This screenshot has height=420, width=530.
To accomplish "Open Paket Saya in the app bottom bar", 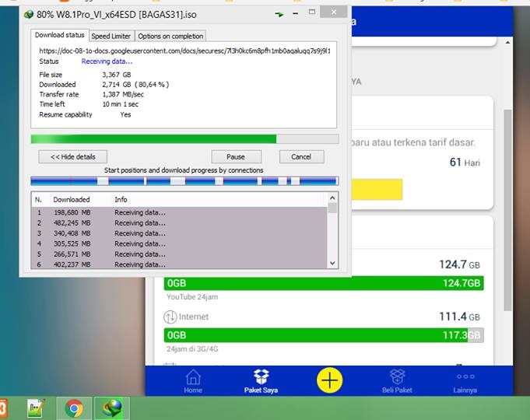I will pos(261,381).
